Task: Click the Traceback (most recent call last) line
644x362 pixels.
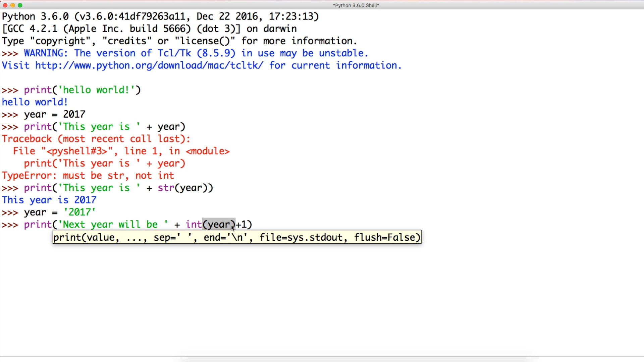Action: pos(96,139)
